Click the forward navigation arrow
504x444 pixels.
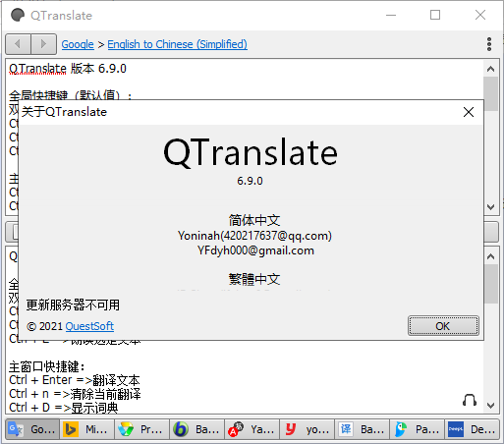coord(43,44)
